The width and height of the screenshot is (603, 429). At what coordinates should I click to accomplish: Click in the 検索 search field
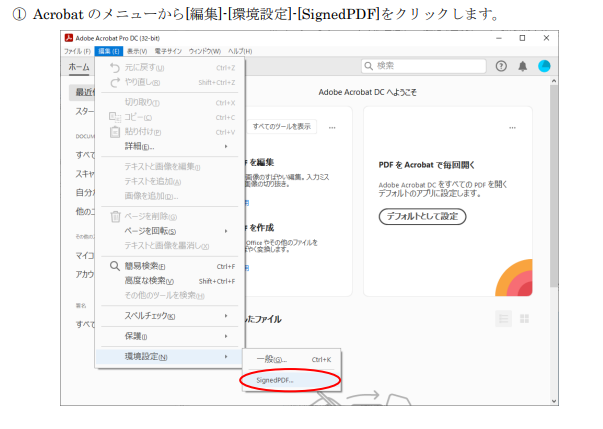coord(423,66)
